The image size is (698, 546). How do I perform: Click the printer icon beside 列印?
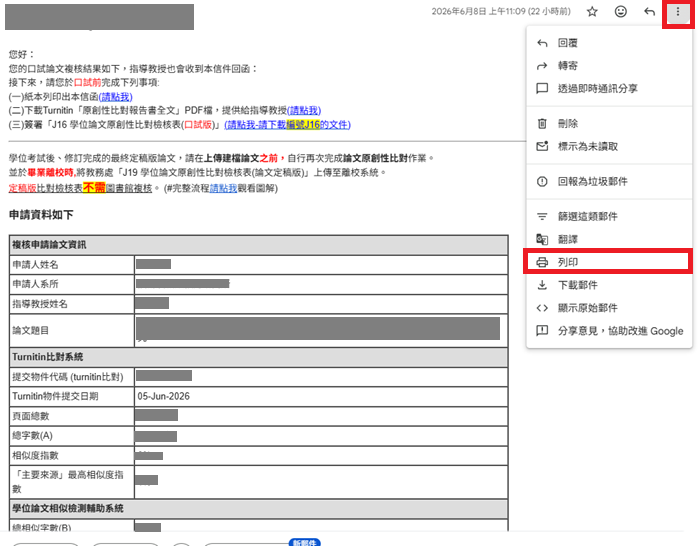click(x=542, y=262)
